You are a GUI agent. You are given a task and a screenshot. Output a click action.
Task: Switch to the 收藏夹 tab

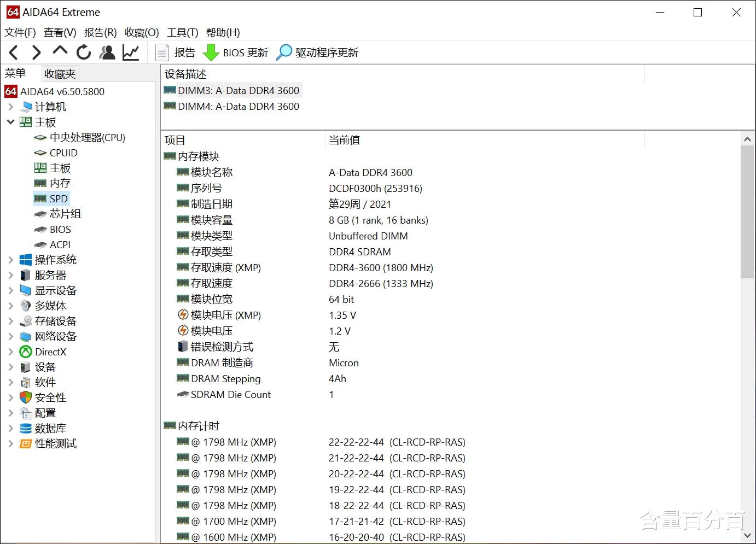coord(60,73)
